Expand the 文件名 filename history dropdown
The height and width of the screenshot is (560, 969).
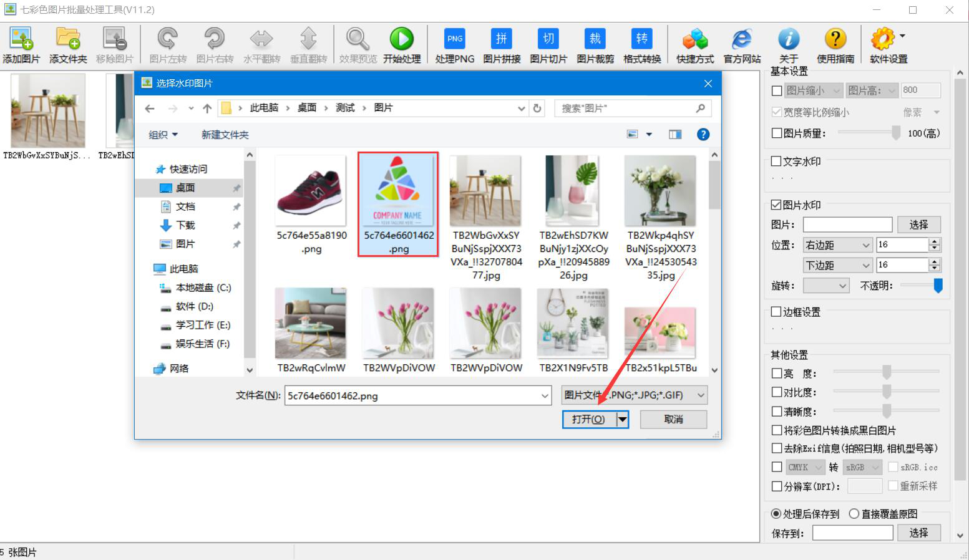coord(545,395)
